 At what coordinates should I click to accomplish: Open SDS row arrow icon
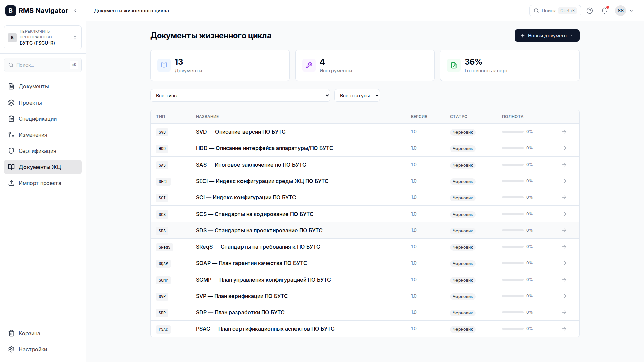(x=564, y=230)
